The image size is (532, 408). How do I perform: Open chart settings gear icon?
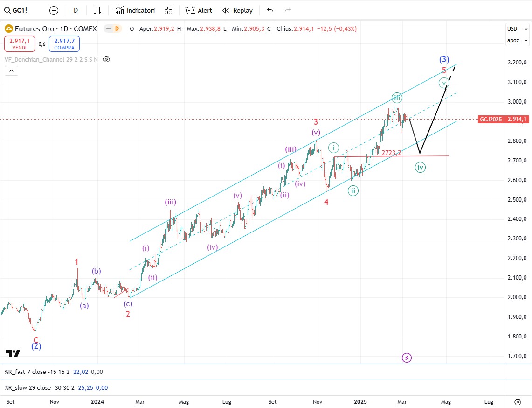click(518, 402)
